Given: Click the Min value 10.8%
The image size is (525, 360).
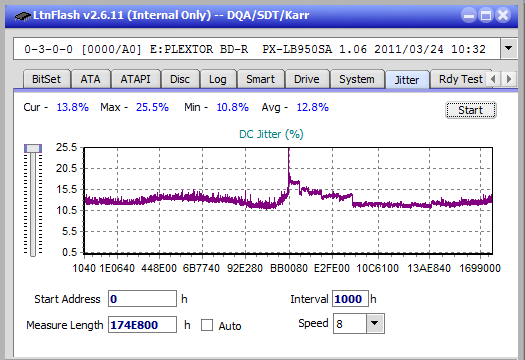Looking at the screenshot, I should tap(233, 107).
